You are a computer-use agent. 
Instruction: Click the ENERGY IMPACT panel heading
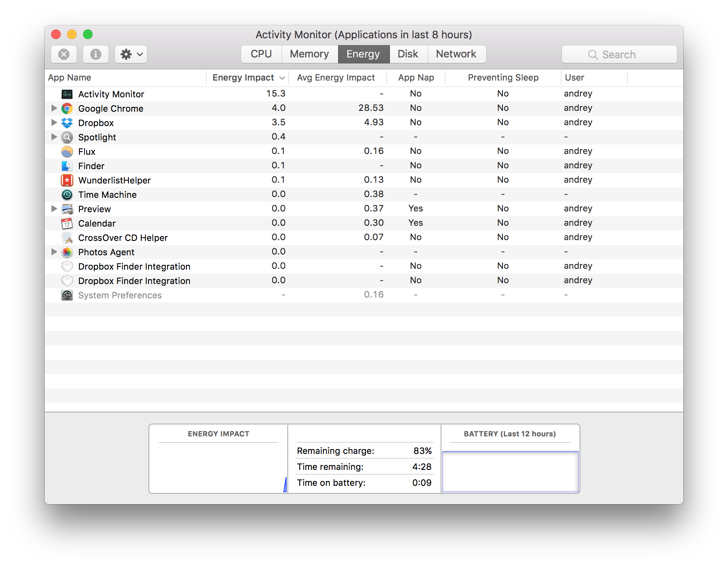click(218, 434)
